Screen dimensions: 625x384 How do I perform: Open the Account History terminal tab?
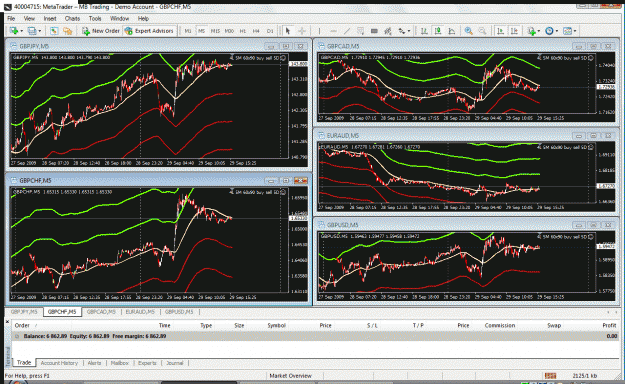[59, 363]
